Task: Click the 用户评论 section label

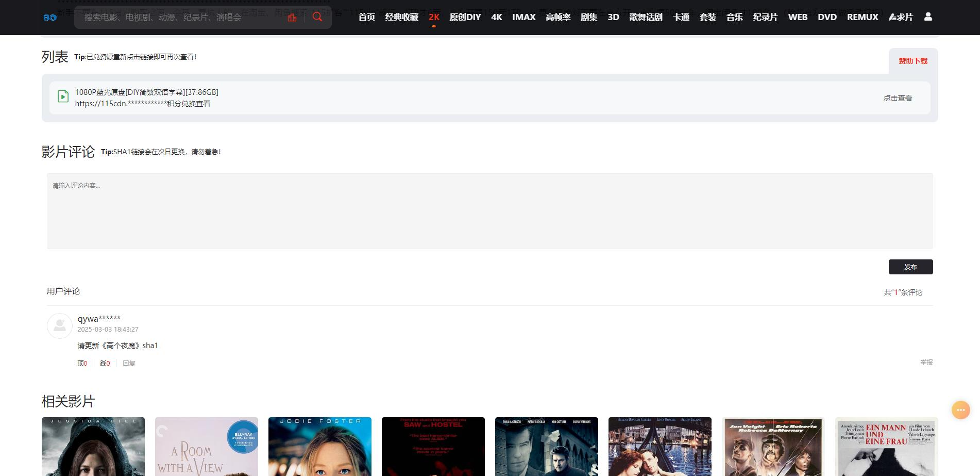Action: pos(63,291)
